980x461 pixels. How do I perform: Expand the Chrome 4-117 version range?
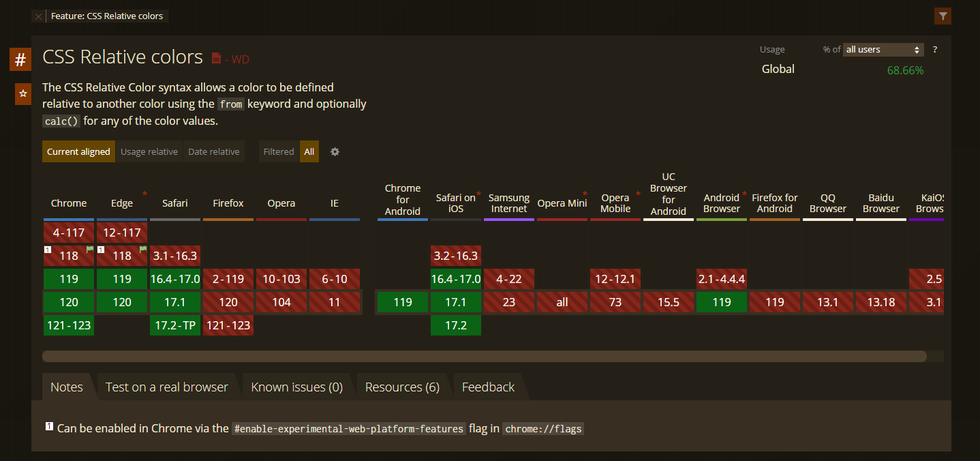[69, 233]
